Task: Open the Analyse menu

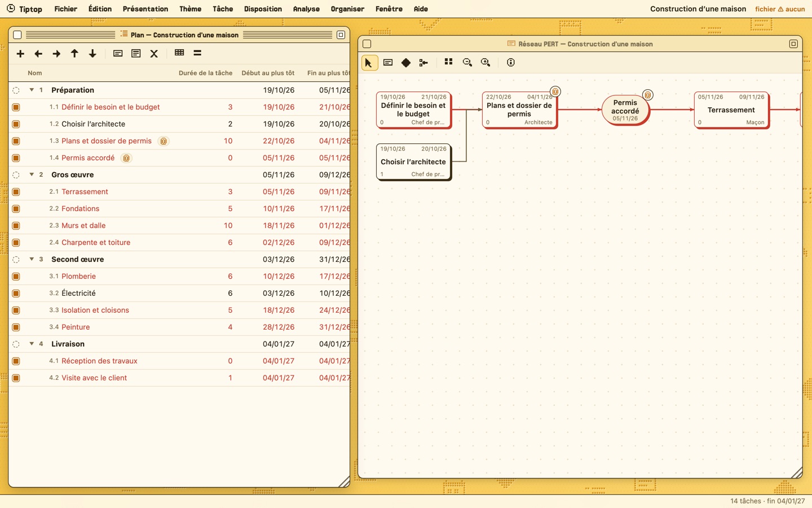Action: [306, 9]
